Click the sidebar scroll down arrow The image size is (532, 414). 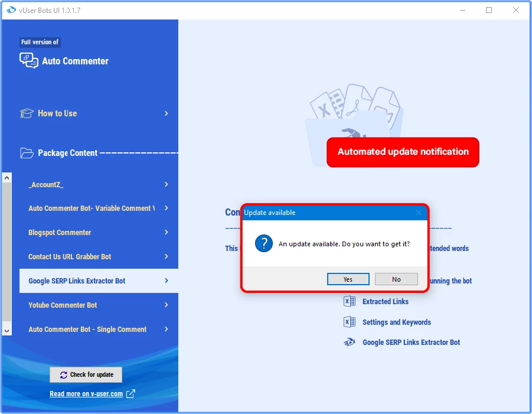pos(6,331)
